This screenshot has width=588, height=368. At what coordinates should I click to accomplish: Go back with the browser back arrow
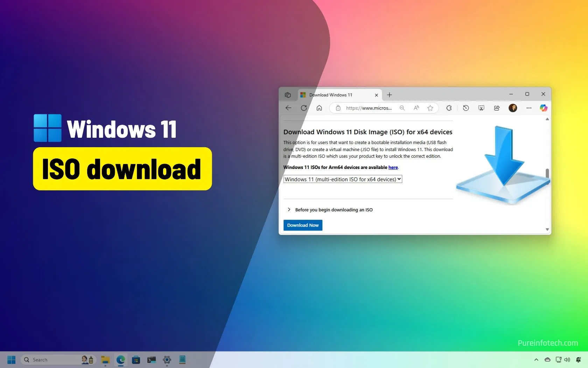pyautogui.click(x=288, y=108)
